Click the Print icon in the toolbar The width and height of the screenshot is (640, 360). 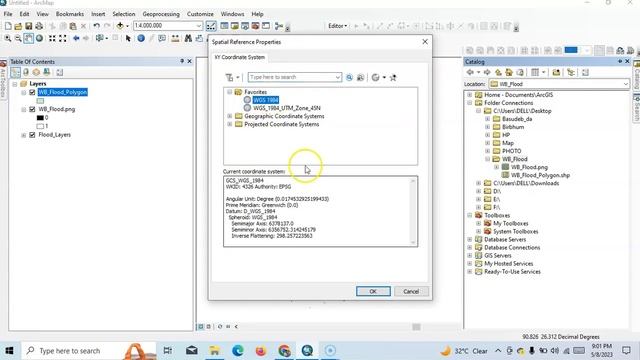tap(39, 26)
